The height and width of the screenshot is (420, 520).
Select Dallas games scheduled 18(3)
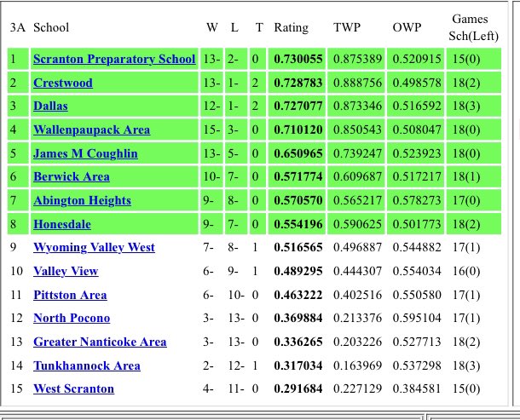[x=466, y=106]
